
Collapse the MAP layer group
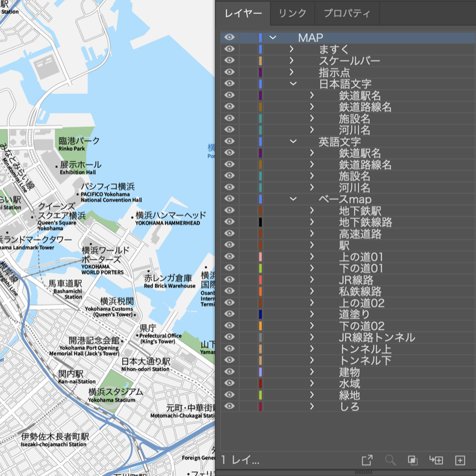pyautogui.click(x=273, y=38)
